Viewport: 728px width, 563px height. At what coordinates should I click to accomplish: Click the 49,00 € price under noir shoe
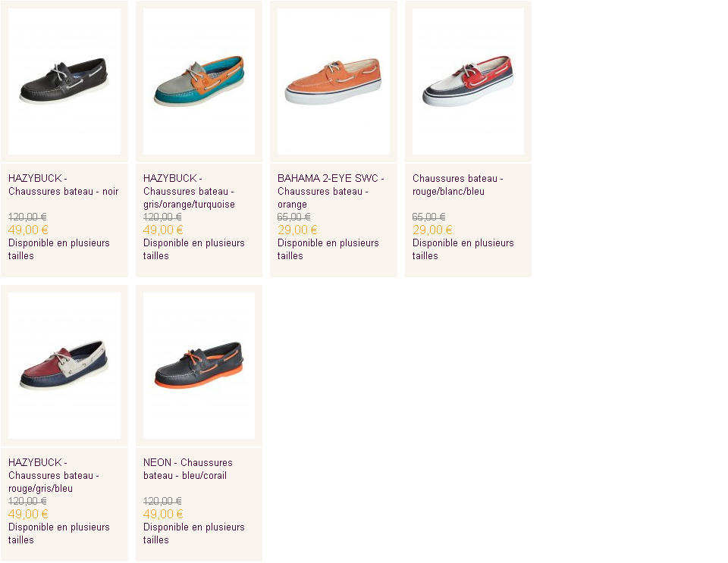(28, 230)
